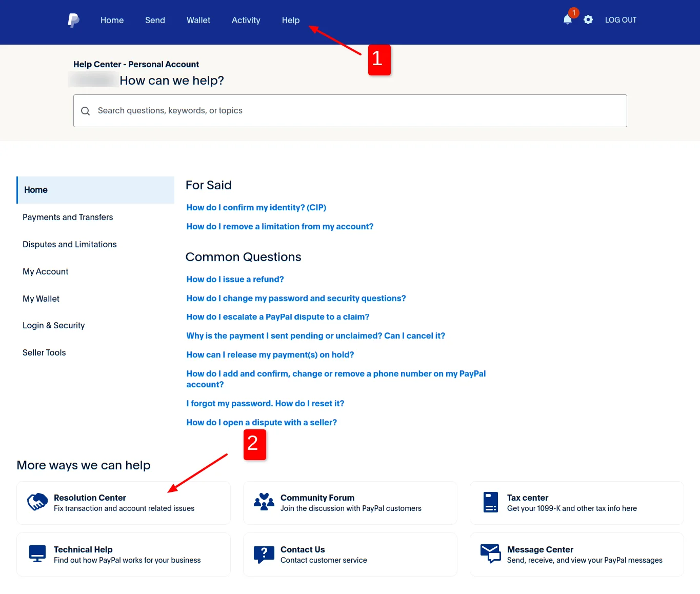Go to the Wallet navigation item
700x594 pixels.
point(198,20)
